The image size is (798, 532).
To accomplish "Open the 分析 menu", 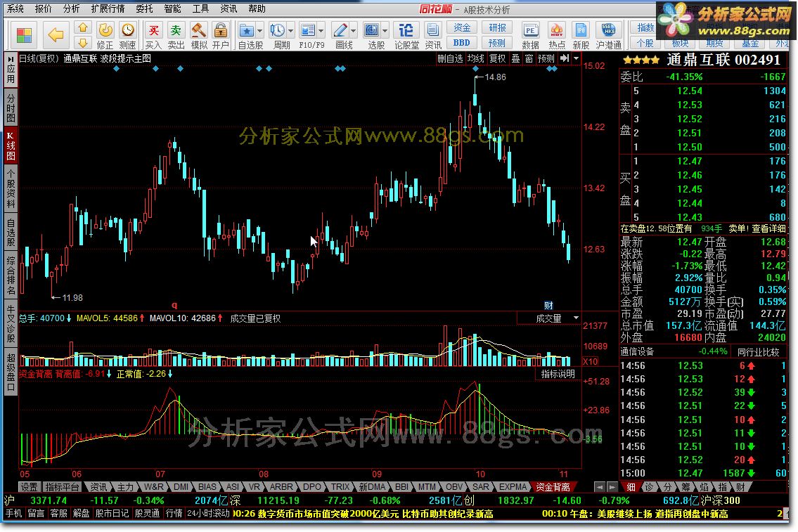I will 71,8.
